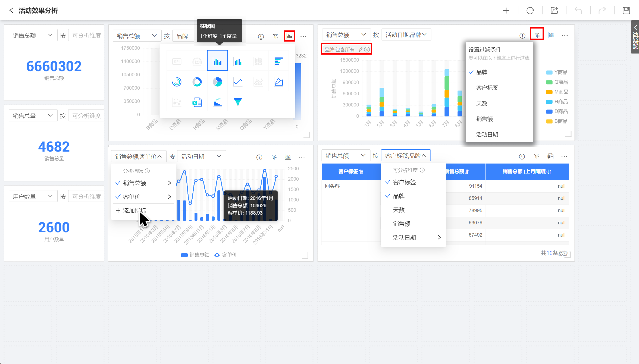Select the donut chart type icon
Image resolution: width=639 pixels, height=364 pixels.
(x=197, y=82)
